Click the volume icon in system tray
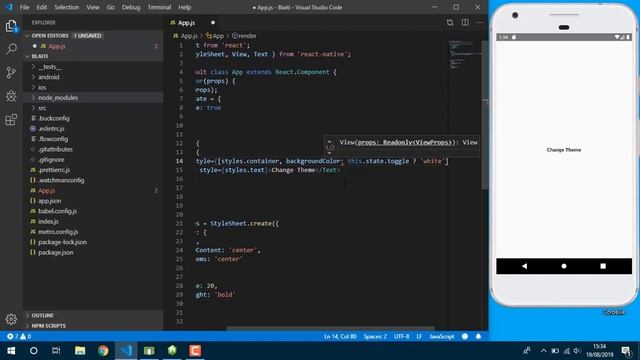Image resolution: width=640 pixels, height=360 pixels. click(577, 351)
